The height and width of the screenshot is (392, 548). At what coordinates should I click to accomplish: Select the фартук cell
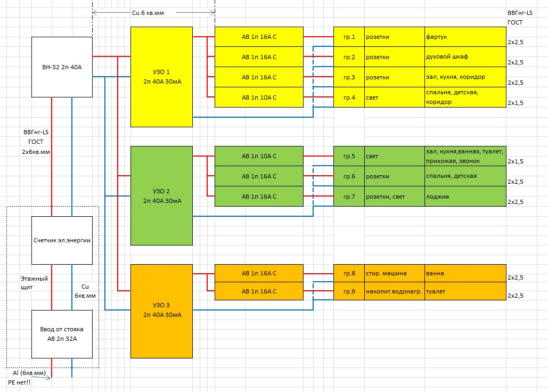[x=464, y=37]
